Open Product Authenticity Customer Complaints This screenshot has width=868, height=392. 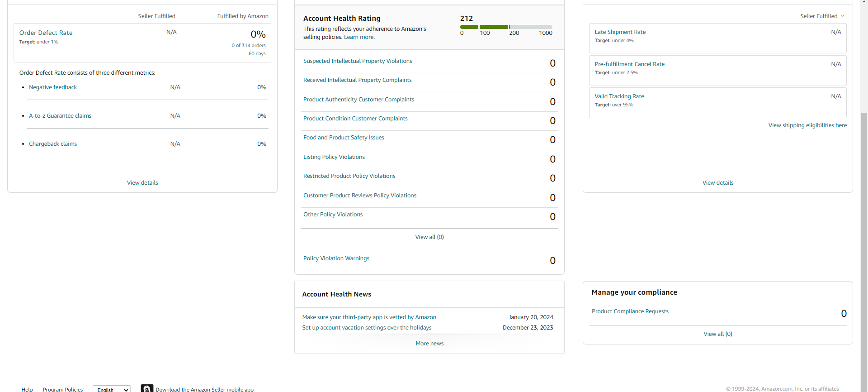[359, 99]
